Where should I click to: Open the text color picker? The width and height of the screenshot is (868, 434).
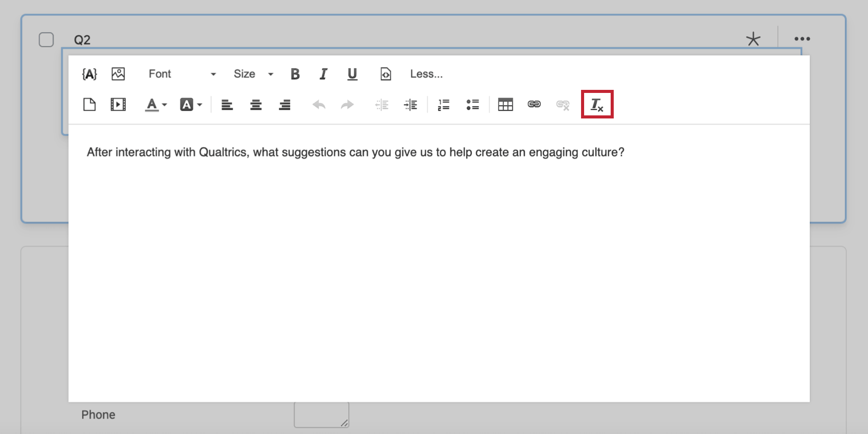coord(156,105)
